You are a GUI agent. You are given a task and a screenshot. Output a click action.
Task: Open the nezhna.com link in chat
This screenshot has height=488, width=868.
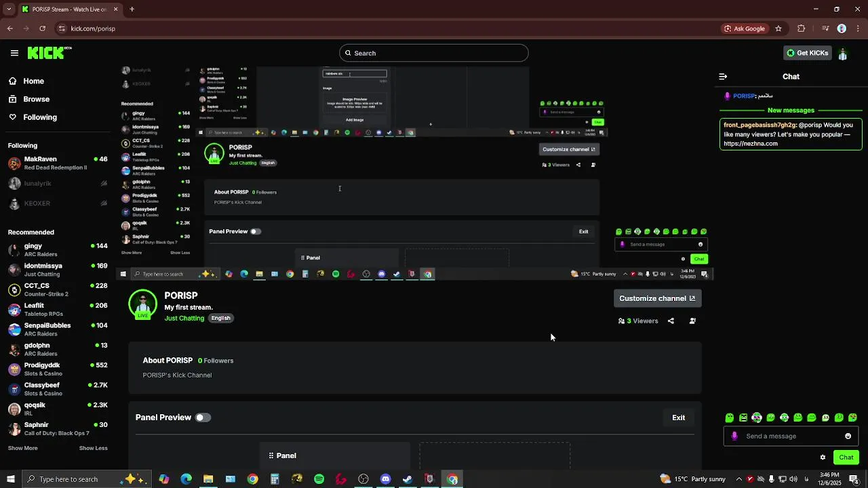point(751,144)
